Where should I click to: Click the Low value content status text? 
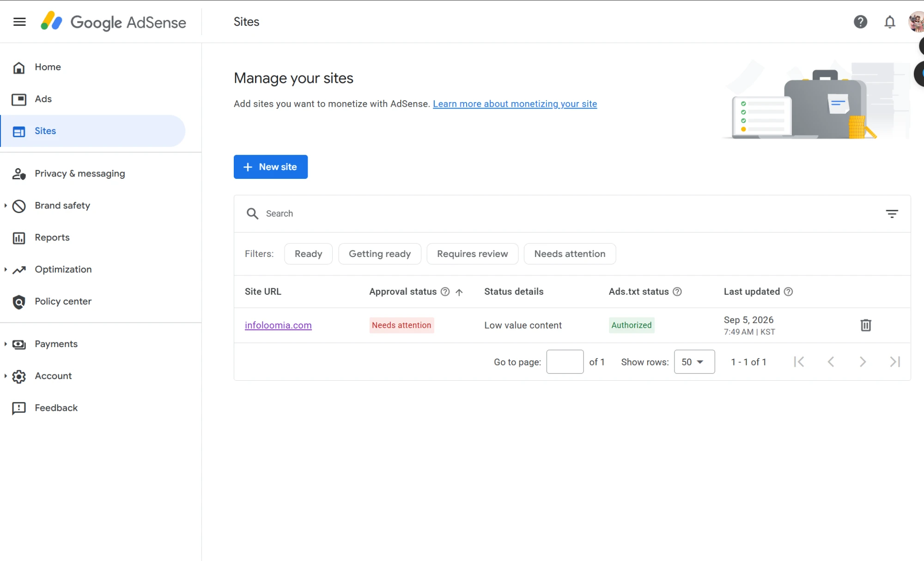[523, 325]
